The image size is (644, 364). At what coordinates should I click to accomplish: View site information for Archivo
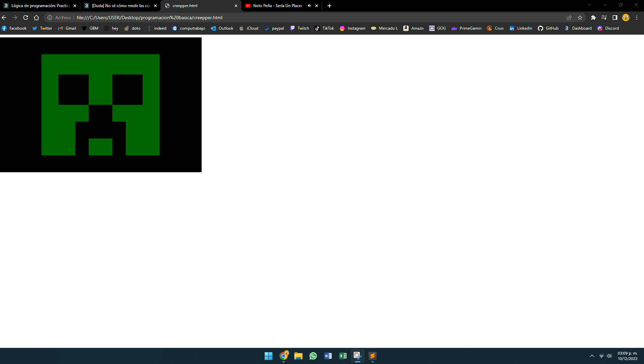[x=59, y=18]
